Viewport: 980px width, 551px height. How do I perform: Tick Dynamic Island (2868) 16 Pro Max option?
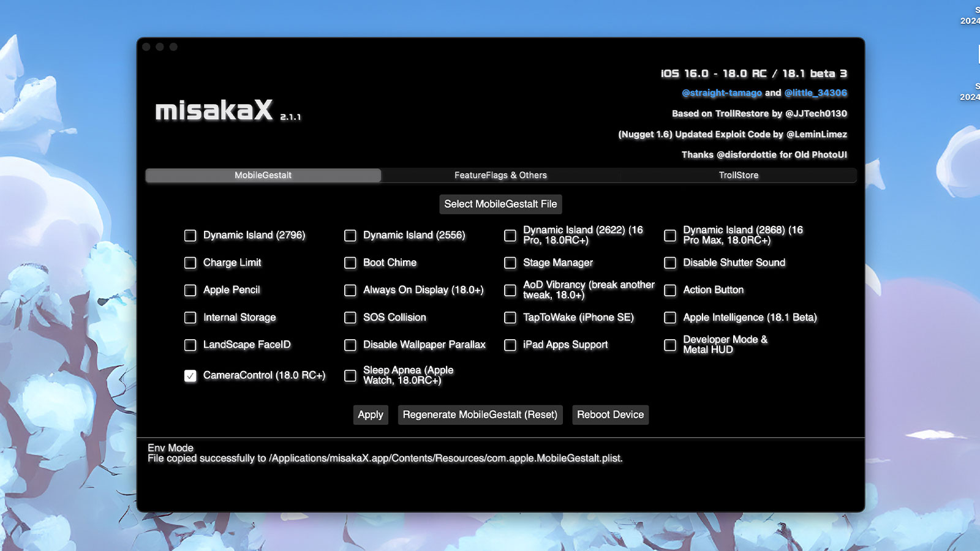670,236
